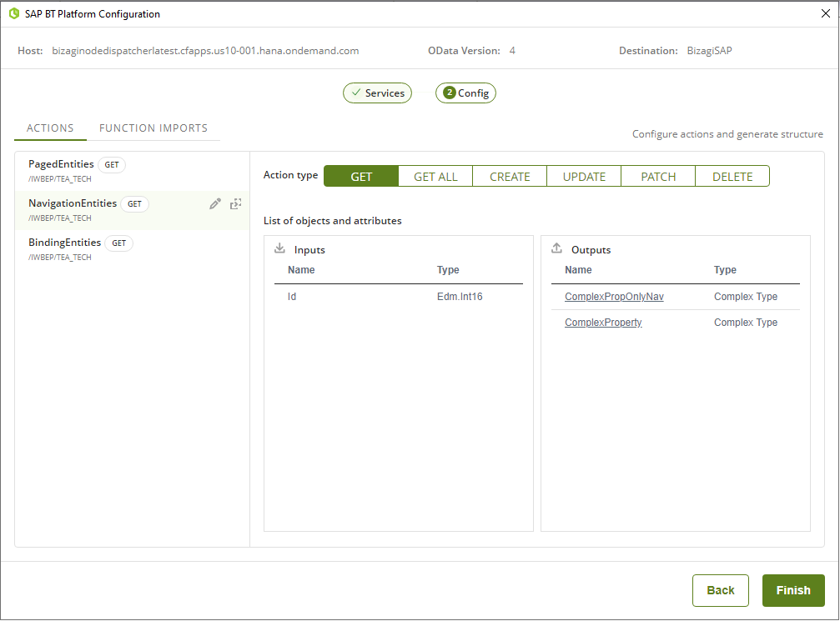
Task: Click the Outputs upload arrow icon
Action: click(556, 249)
